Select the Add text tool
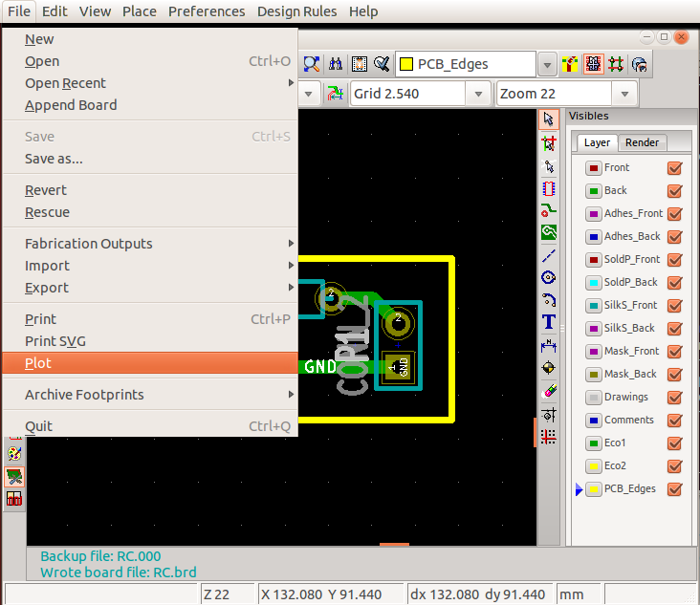This screenshot has width=700, height=605. point(549,322)
